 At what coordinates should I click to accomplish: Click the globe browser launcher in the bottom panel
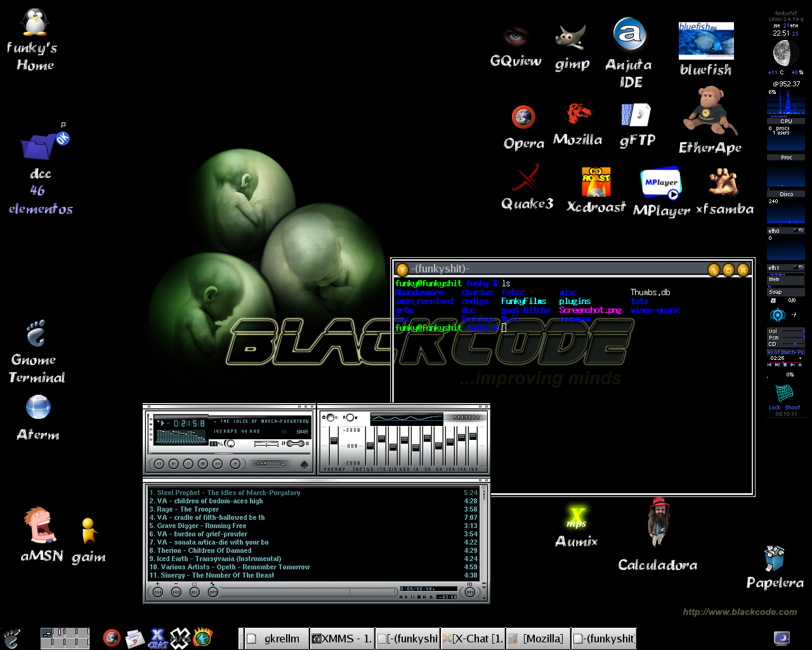pos(202,637)
